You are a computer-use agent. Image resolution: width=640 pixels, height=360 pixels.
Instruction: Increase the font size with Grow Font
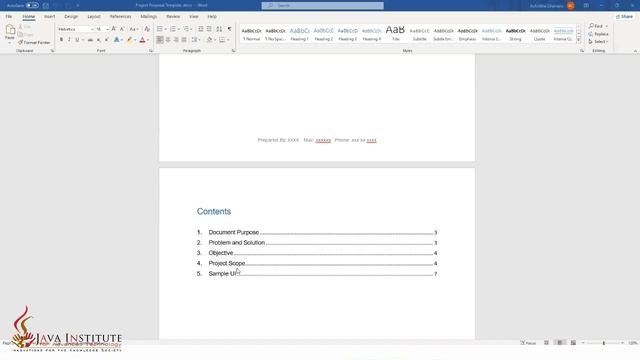tap(114, 29)
